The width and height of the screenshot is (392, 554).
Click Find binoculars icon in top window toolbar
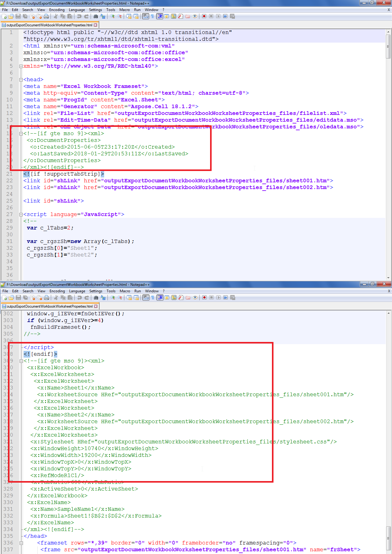tap(96, 16)
